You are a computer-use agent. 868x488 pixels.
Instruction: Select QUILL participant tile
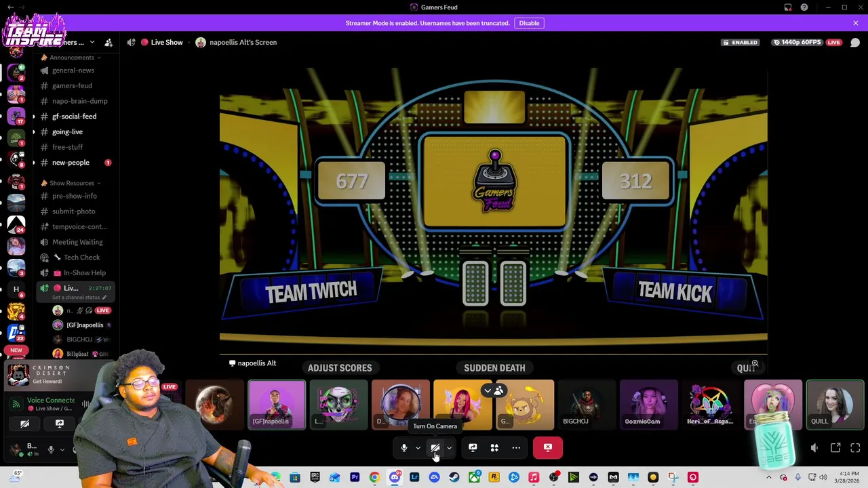pyautogui.click(x=835, y=405)
